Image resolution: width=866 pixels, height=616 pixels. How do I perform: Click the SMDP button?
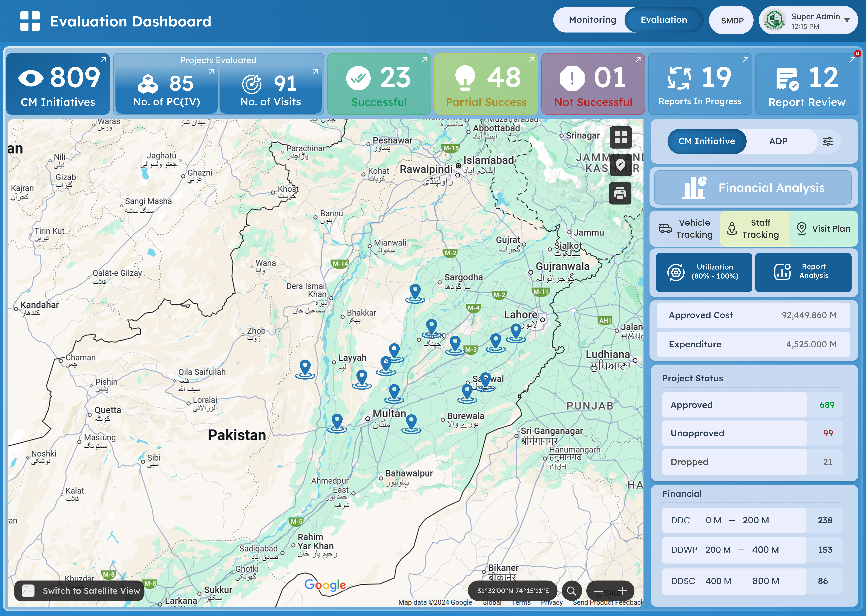[732, 20]
